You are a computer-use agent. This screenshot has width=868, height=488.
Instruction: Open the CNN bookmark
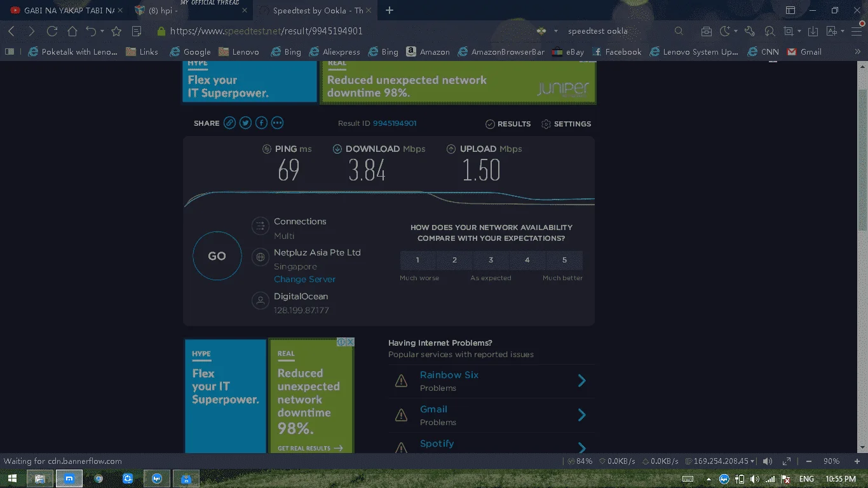click(763, 52)
